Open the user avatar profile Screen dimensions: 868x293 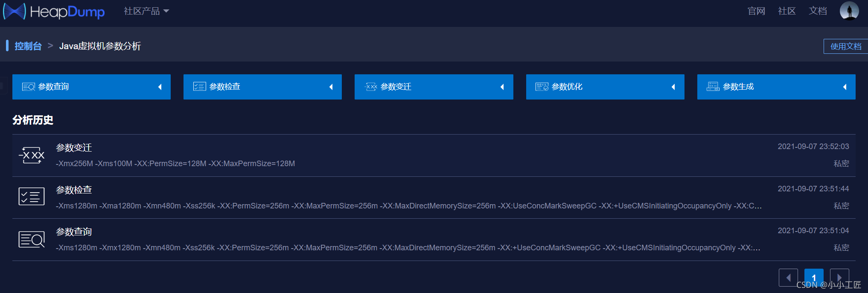point(849,11)
